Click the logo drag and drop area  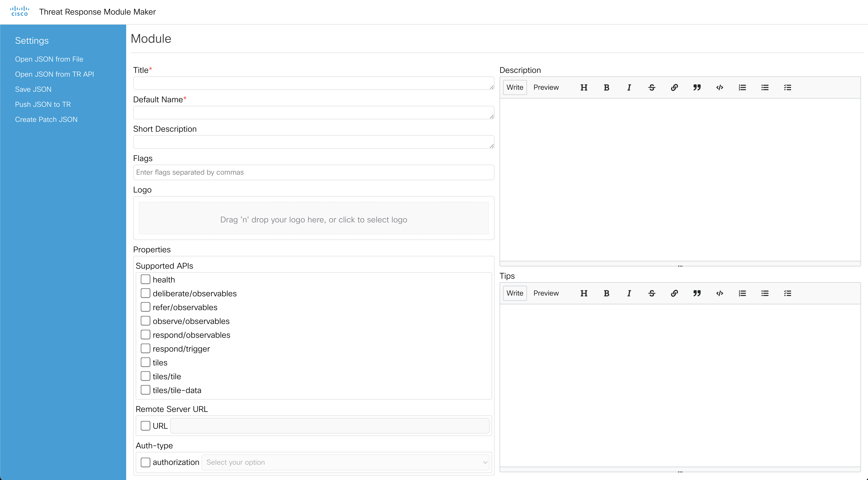tap(313, 219)
